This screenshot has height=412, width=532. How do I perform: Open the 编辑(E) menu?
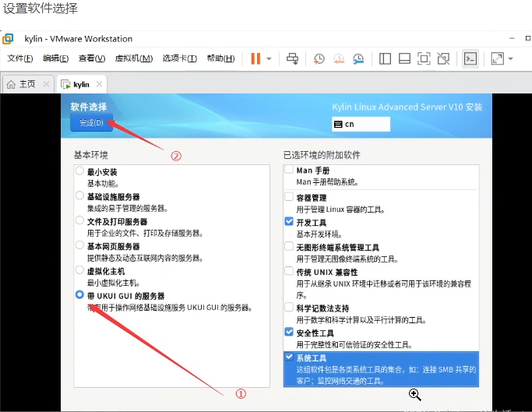coord(55,58)
